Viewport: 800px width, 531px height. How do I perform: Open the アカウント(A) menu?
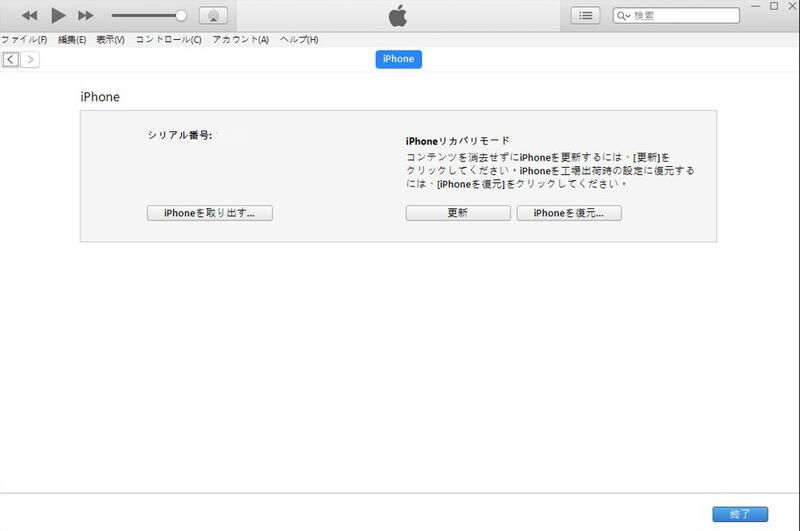[x=241, y=40]
